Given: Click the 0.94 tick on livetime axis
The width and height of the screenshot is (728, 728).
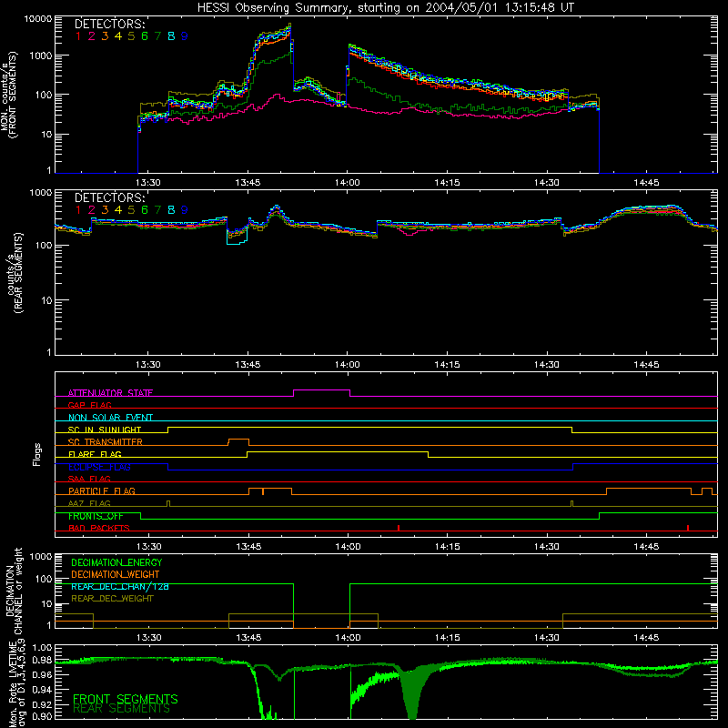Looking at the screenshot, I should [42, 690].
